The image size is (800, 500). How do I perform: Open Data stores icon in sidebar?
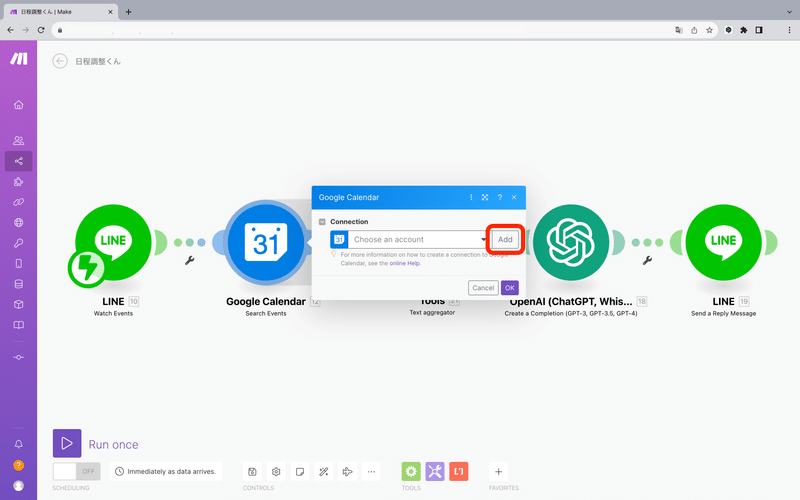pyautogui.click(x=18, y=284)
